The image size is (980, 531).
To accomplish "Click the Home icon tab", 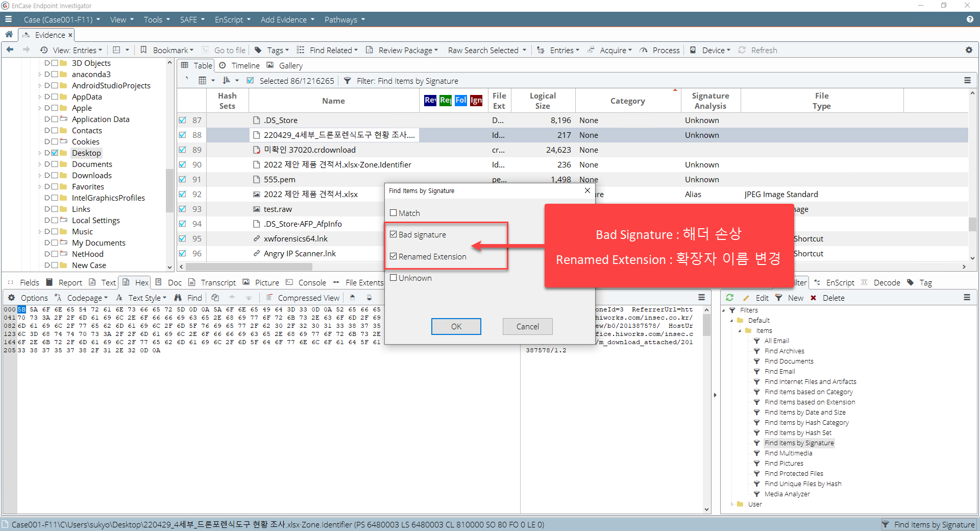I will click(9, 35).
